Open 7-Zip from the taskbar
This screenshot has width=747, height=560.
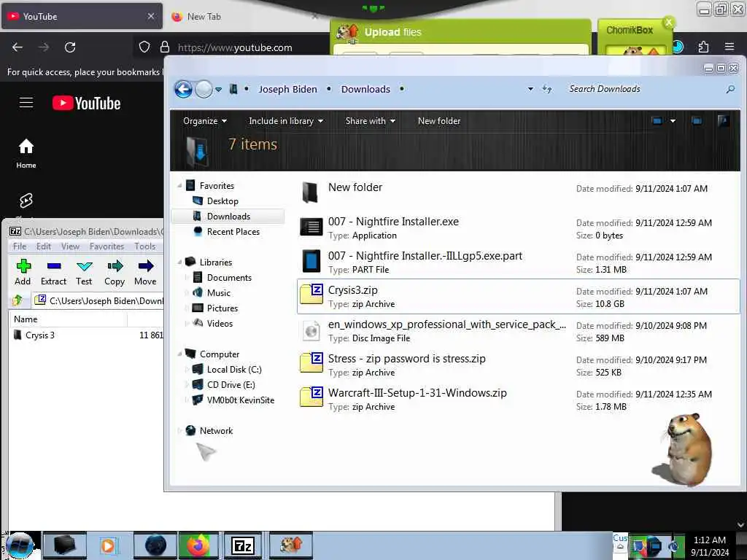pos(243,545)
